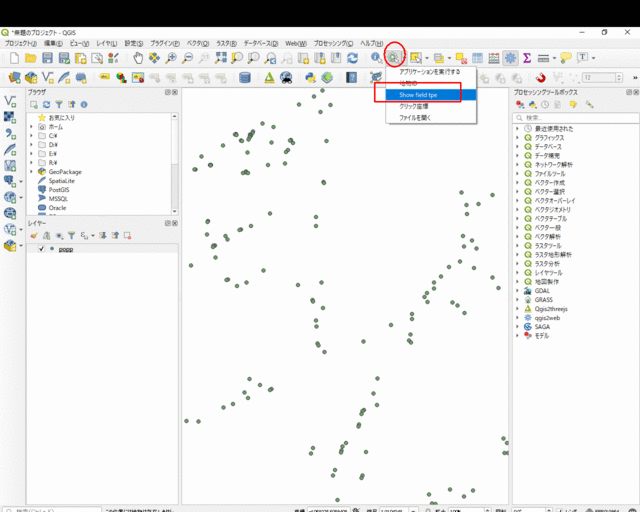640x512 pixels.
Task: Select PostGIS in Browser panel
Action: 59,190
